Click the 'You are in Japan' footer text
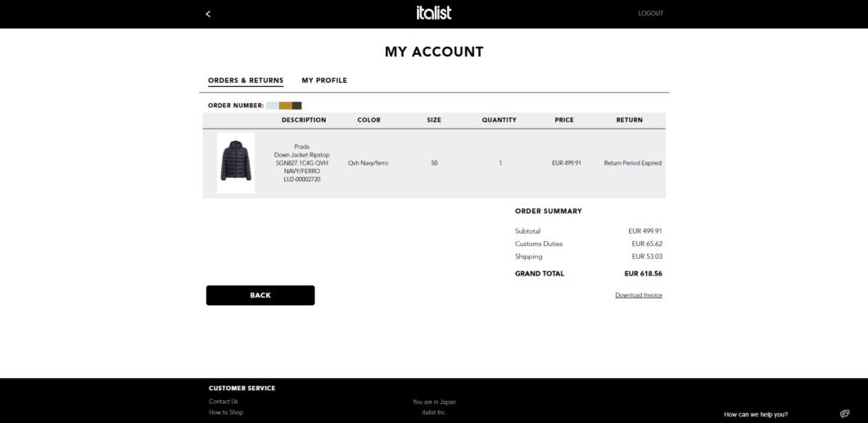The width and height of the screenshot is (868, 423). tap(434, 402)
